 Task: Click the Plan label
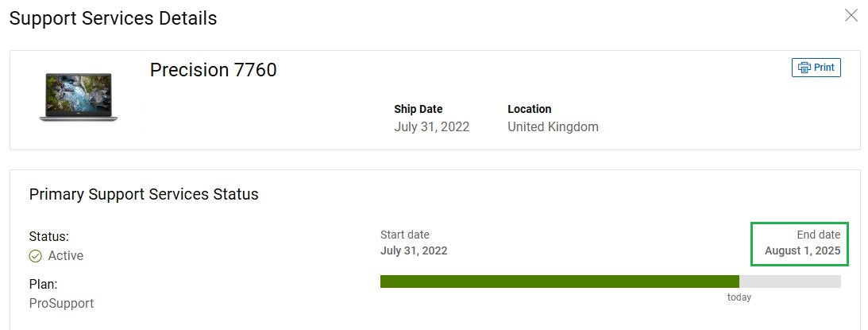click(x=43, y=285)
